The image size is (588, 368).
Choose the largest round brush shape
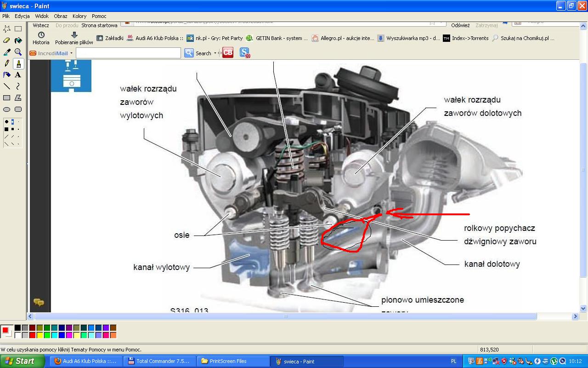click(x=6, y=122)
